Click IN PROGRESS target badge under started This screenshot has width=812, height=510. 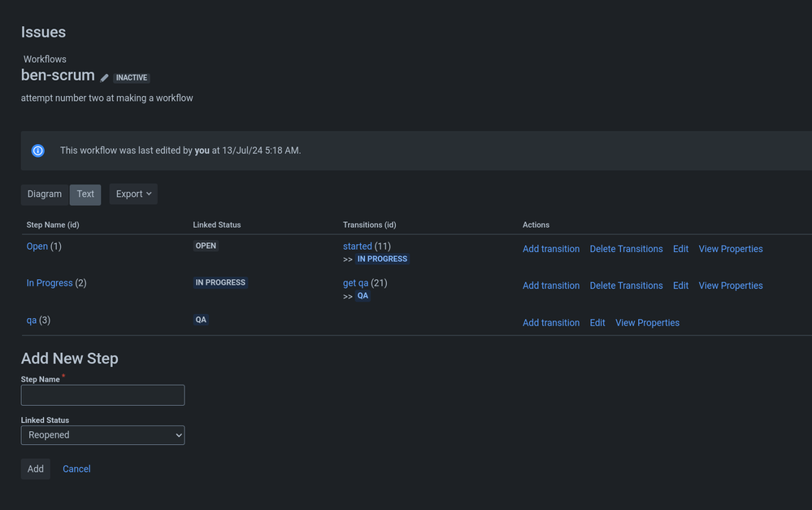pos(382,259)
